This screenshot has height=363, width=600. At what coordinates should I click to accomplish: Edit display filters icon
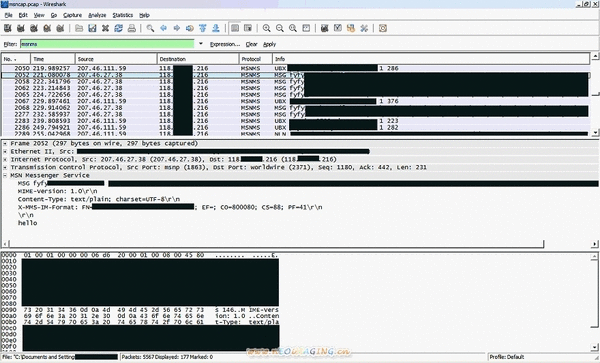(x=338, y=28)
